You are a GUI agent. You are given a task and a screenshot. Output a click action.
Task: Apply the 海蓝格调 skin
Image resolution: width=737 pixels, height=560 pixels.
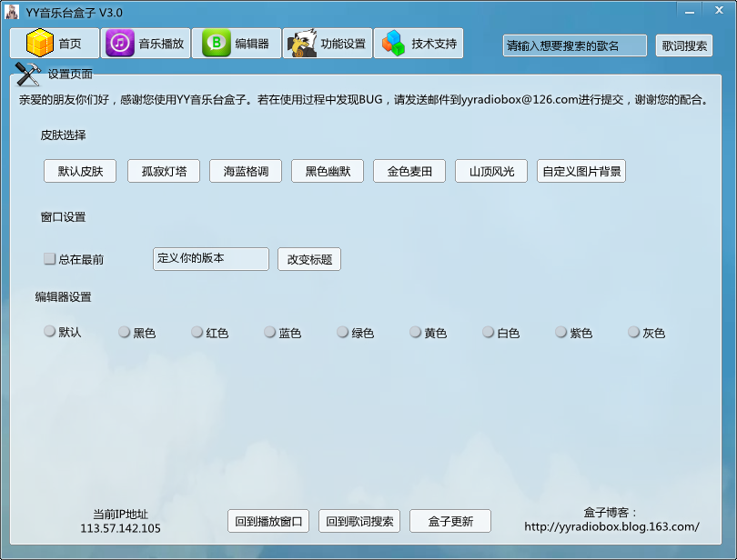pos(246,171)
